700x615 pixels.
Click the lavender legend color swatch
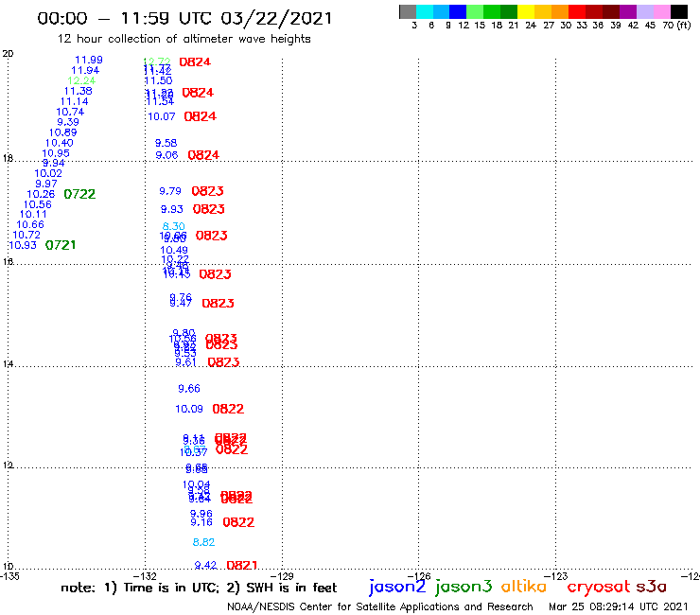[644, 12]
